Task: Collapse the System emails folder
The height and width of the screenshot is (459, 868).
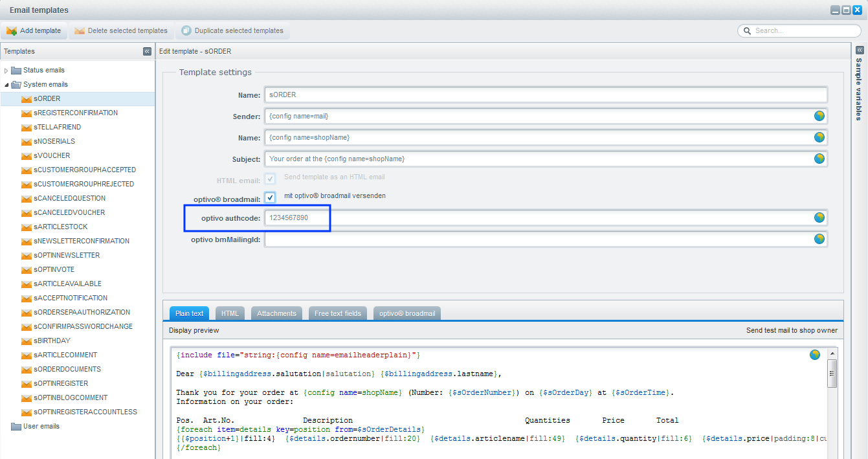Action: (6, 84)
